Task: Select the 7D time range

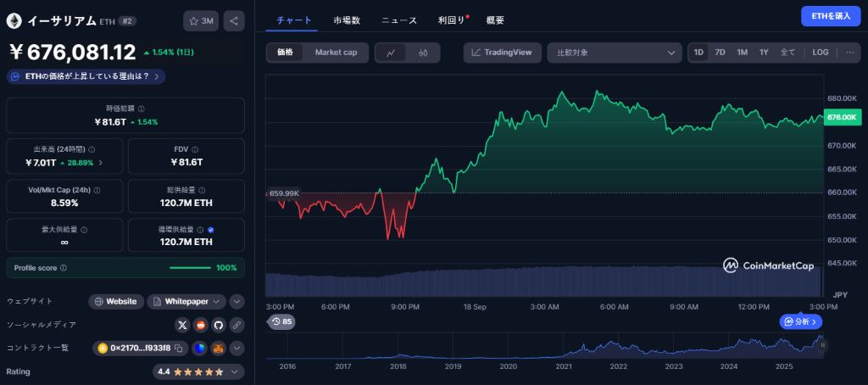Action: click(721, 53)
